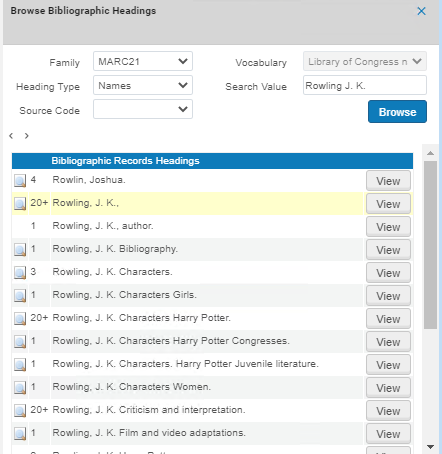This screenshot has width=442, height=454.
Task: Open the Family dropdown showing MARC21
Action: click(x=143, y=61)
